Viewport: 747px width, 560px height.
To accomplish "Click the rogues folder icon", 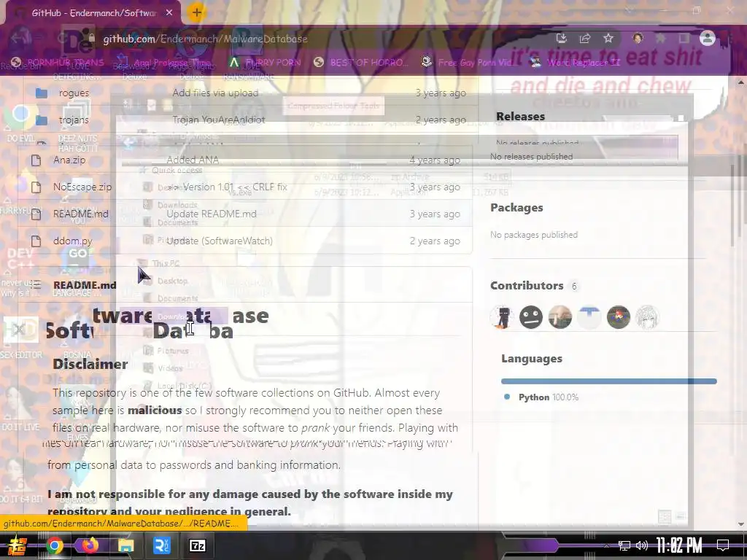I will pyautogui.click(x=42, y=93).
